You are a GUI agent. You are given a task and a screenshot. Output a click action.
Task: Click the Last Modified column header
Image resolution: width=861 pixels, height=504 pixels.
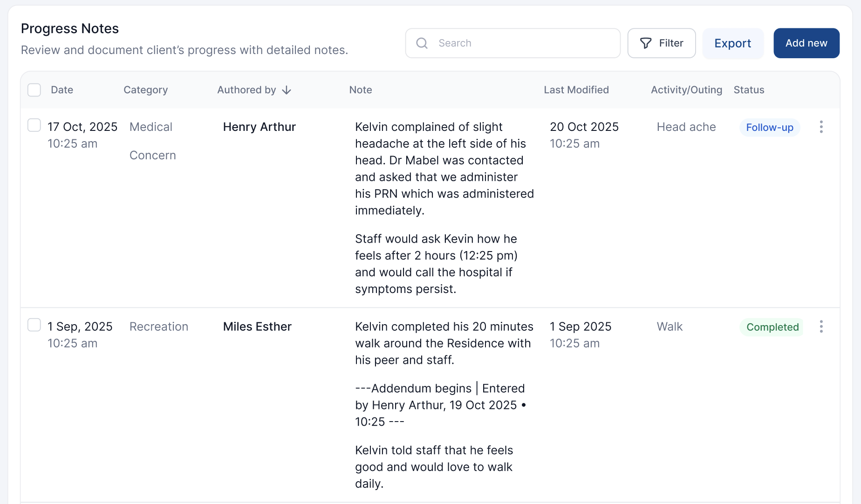[576, 90]
